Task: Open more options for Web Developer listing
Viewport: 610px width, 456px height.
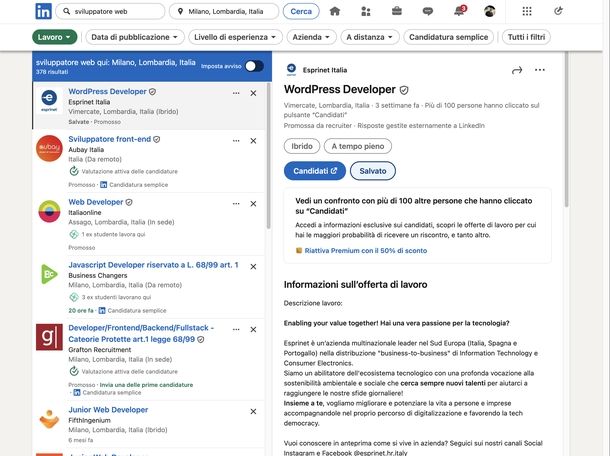Action: (236, 204)
